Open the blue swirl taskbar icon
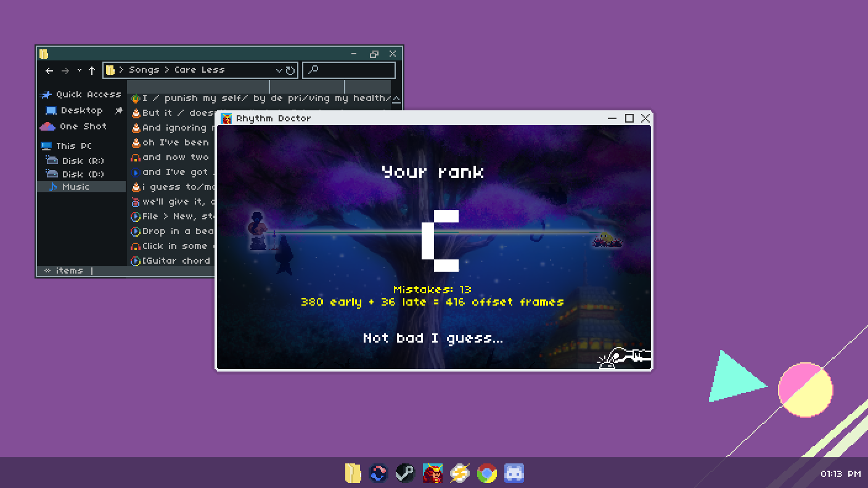Screen dimensions: 868x488 coord(378,473)
